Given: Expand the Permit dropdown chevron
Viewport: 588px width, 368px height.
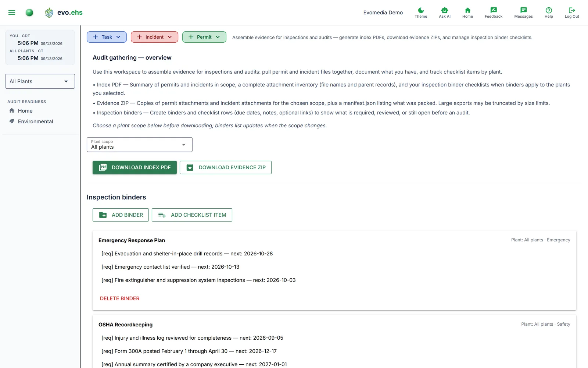Looking at the screenshot, I should [218, 37].
